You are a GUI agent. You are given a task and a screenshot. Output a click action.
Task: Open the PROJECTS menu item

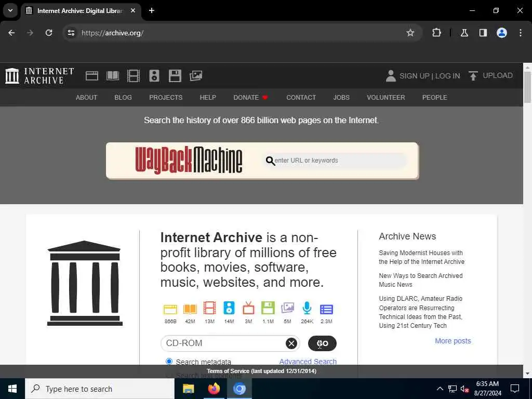coord(166,97)
